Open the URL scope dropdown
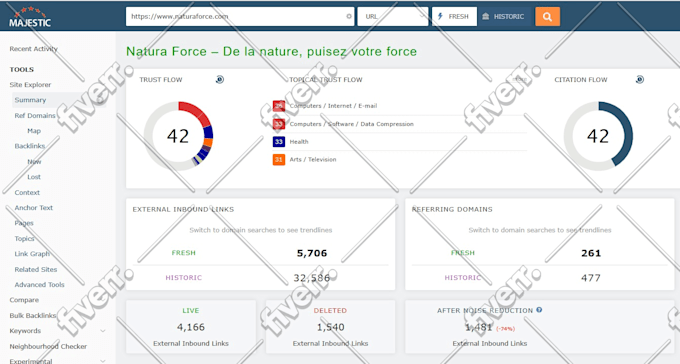 tap(392, 16)
